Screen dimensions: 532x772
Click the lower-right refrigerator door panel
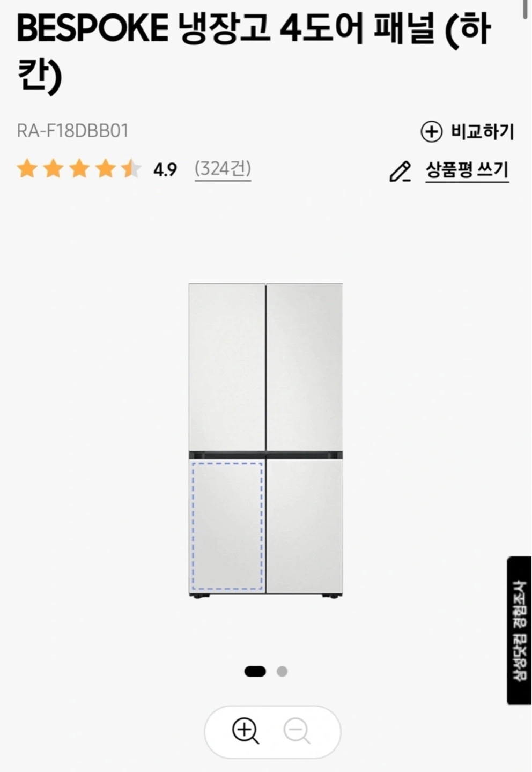point(305,525)
